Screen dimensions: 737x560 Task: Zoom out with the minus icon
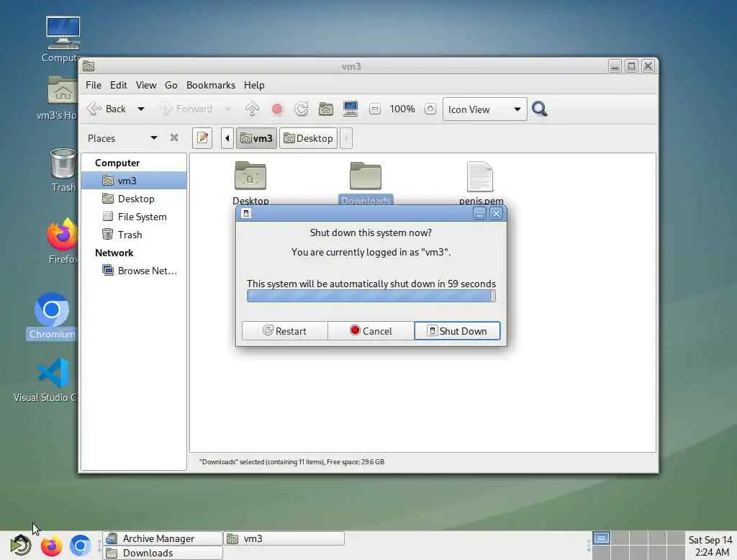coord(374,109)
